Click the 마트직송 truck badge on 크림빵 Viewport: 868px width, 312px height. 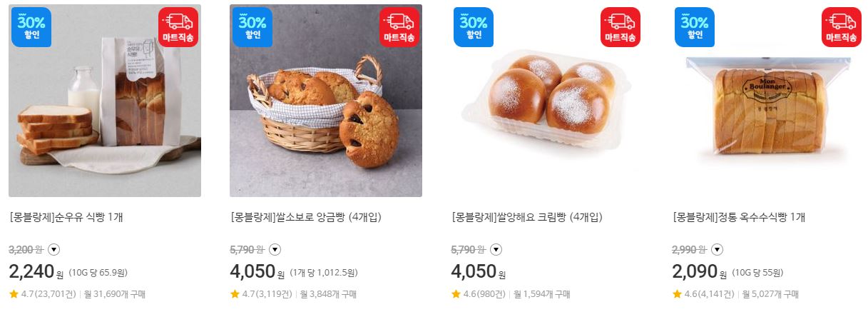click(x=621, y=27)
